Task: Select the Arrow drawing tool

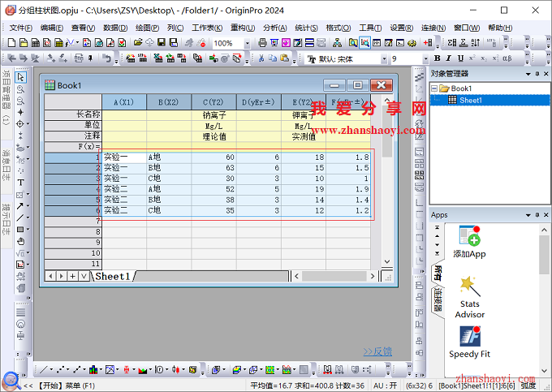Action: (x=20, y=206)
